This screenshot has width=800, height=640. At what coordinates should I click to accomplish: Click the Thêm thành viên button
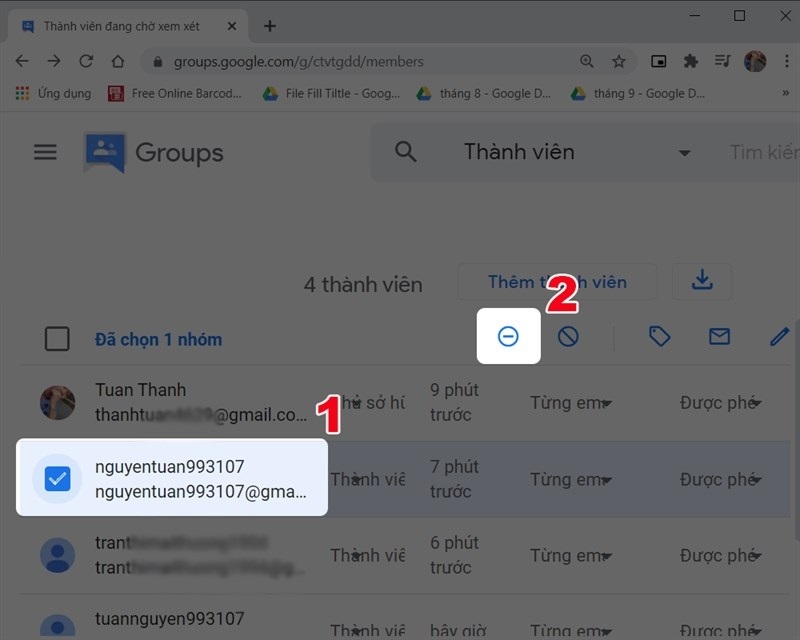[557, 281]
